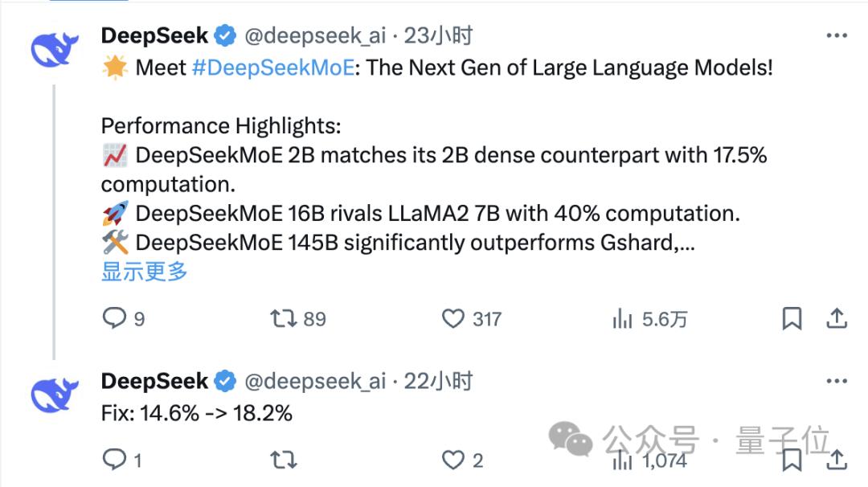Like the DeepSeekMoE announcement tweet

tap(454, 319)
